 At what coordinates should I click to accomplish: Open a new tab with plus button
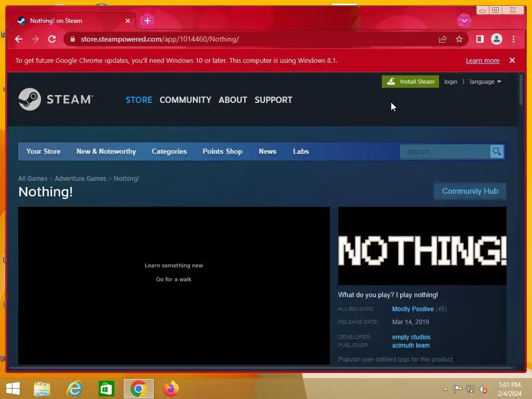[x=147, y=21]
